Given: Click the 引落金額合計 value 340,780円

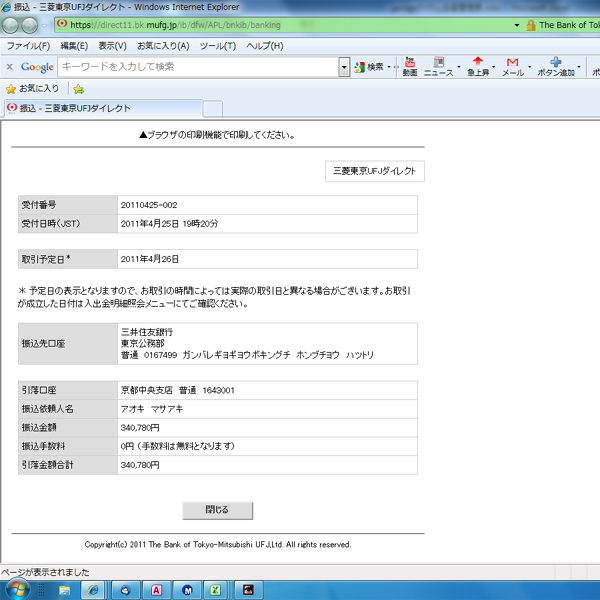Looking at the screenshot, I should point(140,465).
